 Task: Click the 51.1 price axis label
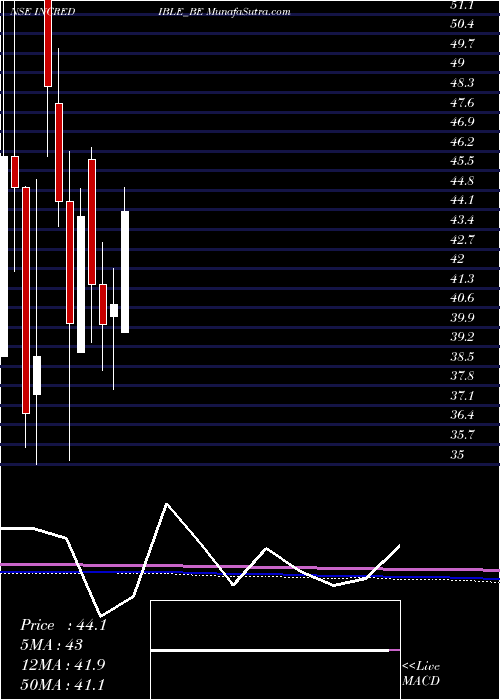click(462, 5)
